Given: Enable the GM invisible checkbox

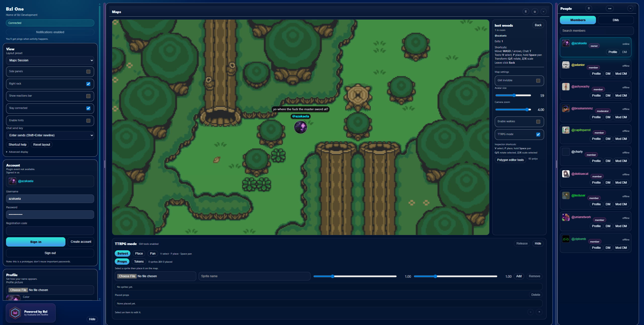Looking at the screenshot, I should coord(538,81).
